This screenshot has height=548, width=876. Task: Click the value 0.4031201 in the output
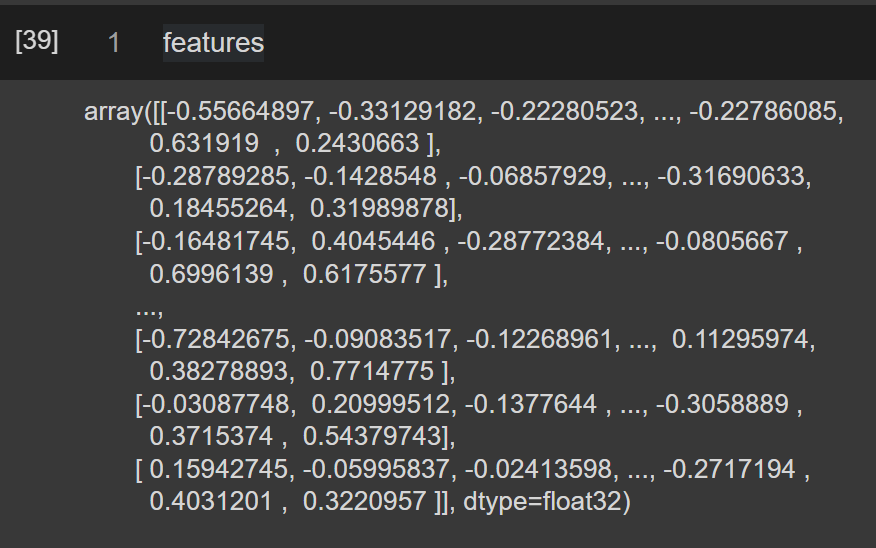pos(211,501)
